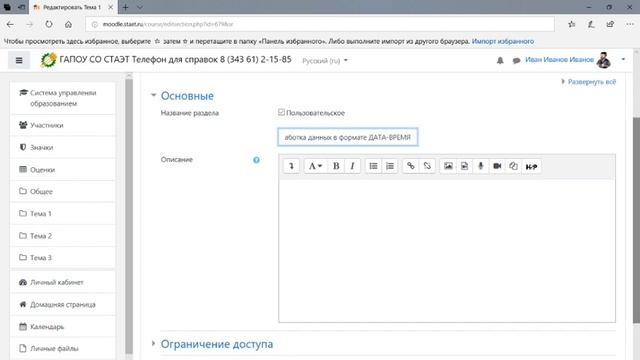Open the help icon beside Описание
The width and height of the screenshot is (640, 360).
click(x=256, y=160)
